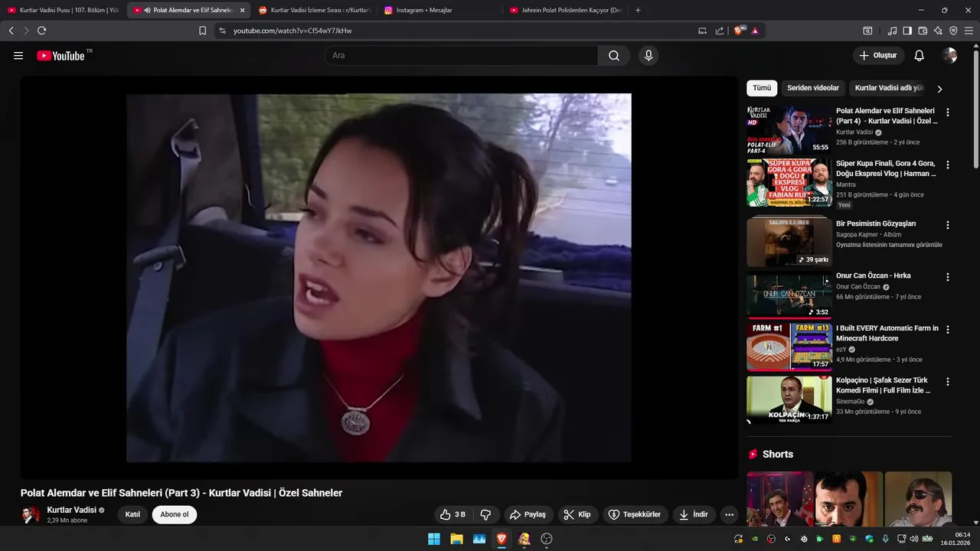
Task: Open more actions three-dot menu below video
Action: click(729, 514)
